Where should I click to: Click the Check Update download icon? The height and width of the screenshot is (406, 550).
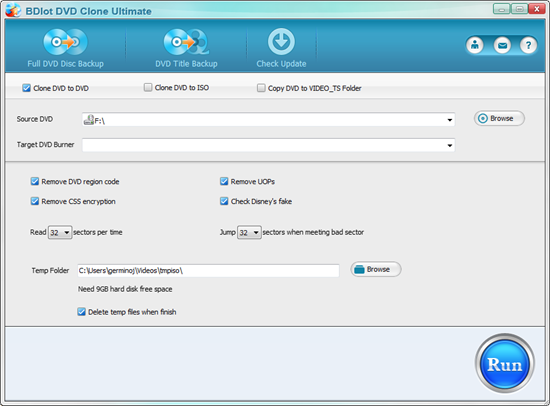pos(281,41)
